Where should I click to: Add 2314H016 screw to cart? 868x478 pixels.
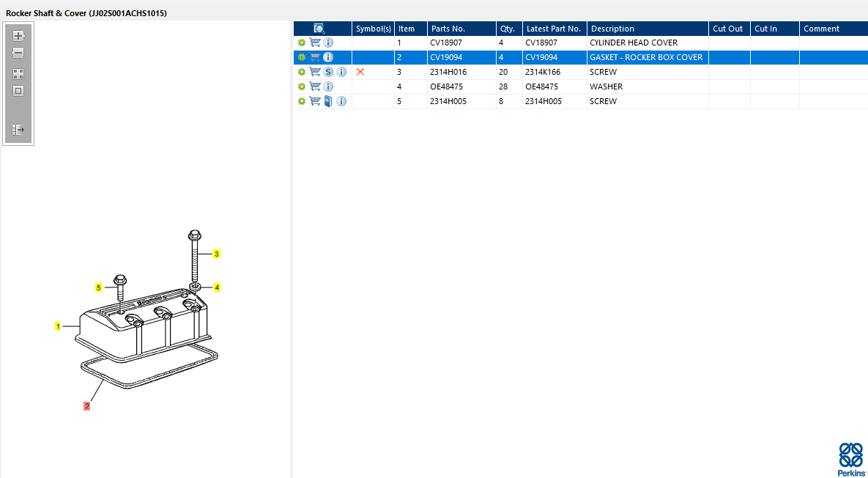click(315, 72)
